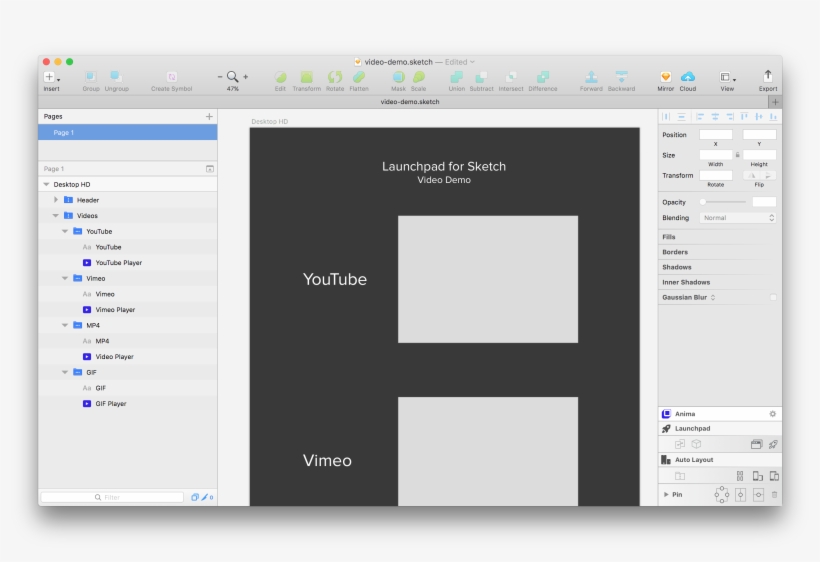This screenshot has height=562, width=820.
Task: Flip layer vertically
Action: (x=768, y=176)
